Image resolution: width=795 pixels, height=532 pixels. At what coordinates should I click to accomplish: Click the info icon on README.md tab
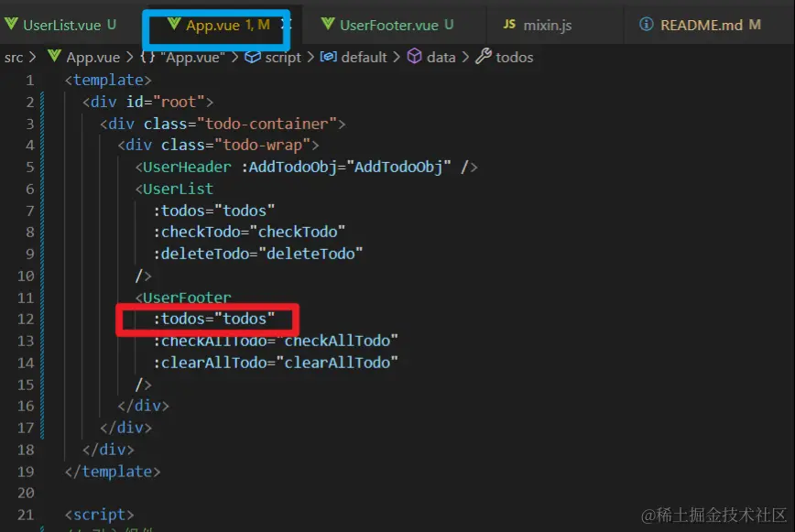[x=647, y=24]
